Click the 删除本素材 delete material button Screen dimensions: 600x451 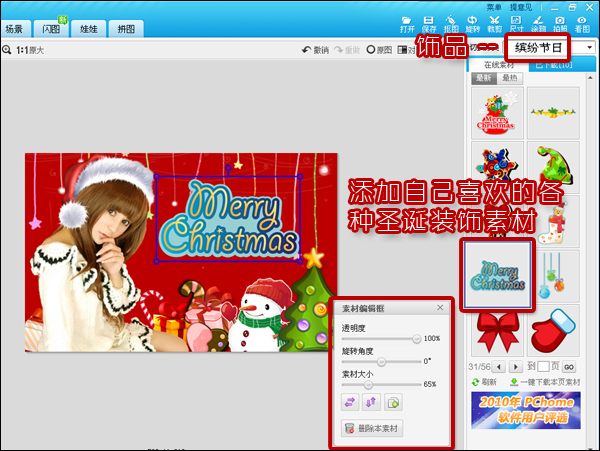372,429
